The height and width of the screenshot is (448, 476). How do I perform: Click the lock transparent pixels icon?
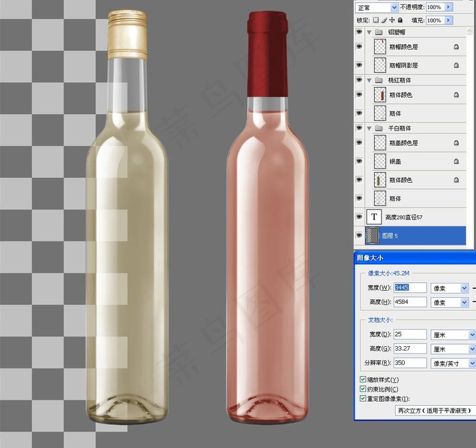(x=376, y=20)
